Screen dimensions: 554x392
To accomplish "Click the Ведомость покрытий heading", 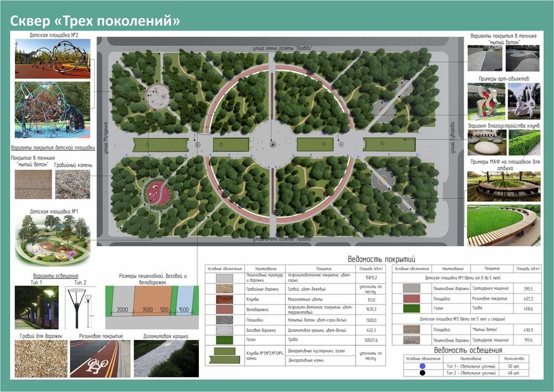I will tap(381, 259).
